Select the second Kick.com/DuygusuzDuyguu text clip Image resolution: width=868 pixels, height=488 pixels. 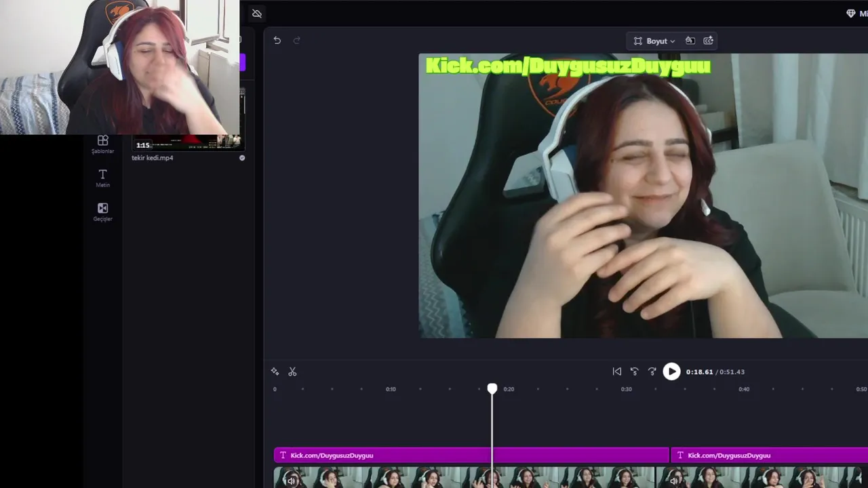[769, 455]
